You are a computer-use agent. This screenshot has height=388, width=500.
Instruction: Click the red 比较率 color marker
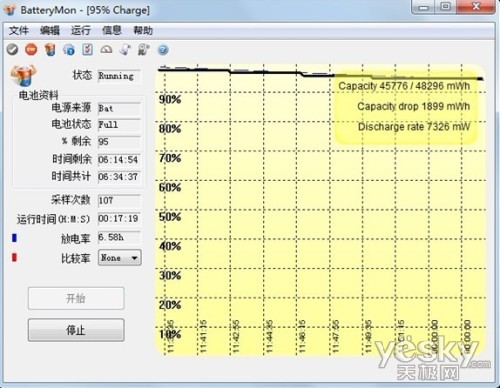pyautogui.click(x=14, y=257)
